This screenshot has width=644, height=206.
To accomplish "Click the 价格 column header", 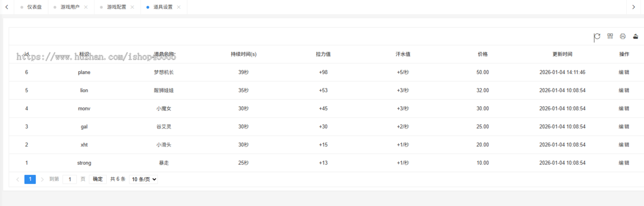I will pos(482,54).
